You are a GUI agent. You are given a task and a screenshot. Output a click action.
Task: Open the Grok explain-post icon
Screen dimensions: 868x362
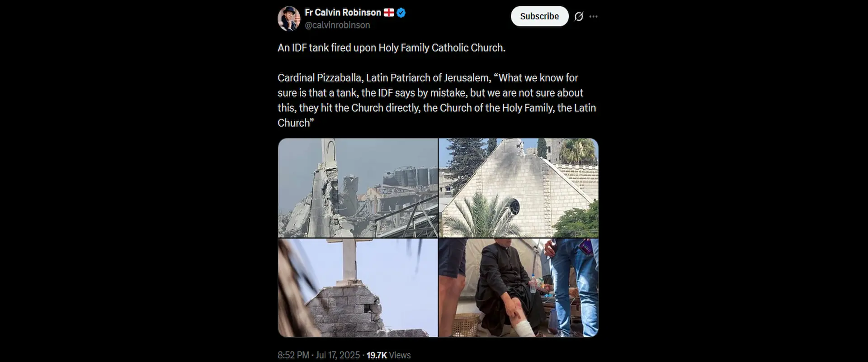coord(578,17)
